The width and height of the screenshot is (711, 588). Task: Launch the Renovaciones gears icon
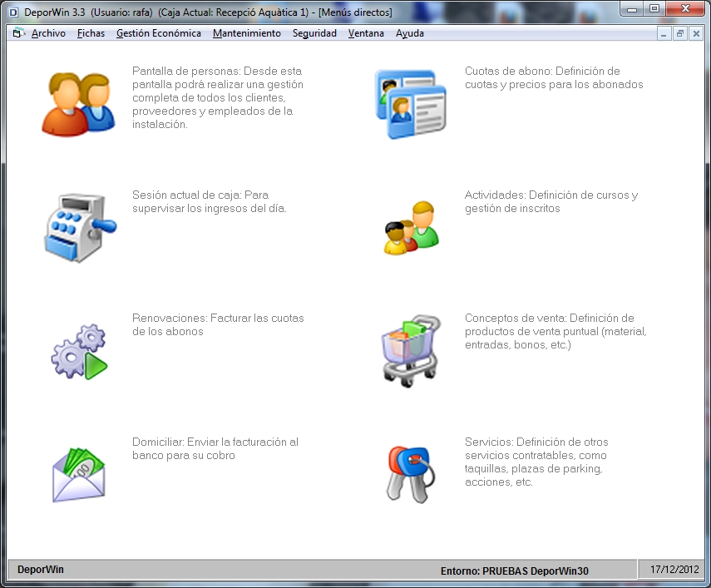80,351
